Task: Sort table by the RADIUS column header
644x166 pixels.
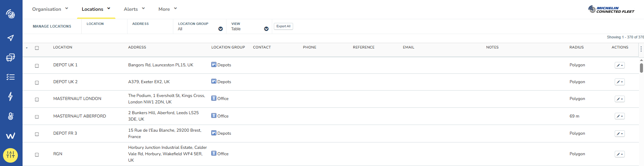Action: coord(576,47)
